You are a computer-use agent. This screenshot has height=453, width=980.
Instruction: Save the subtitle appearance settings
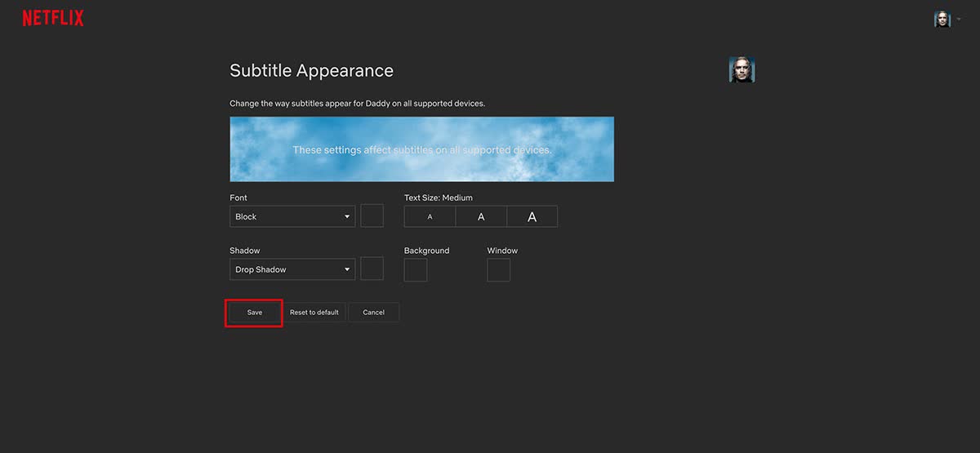[x=255, y=313]
